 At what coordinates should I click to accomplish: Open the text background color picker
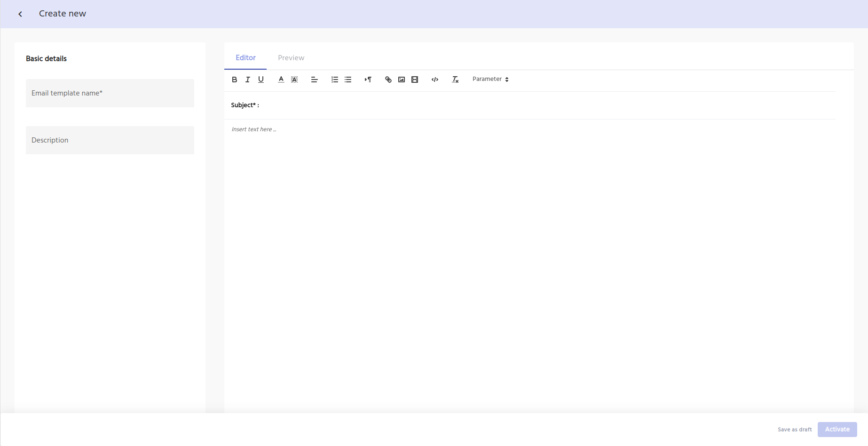[x=294, y=80]
